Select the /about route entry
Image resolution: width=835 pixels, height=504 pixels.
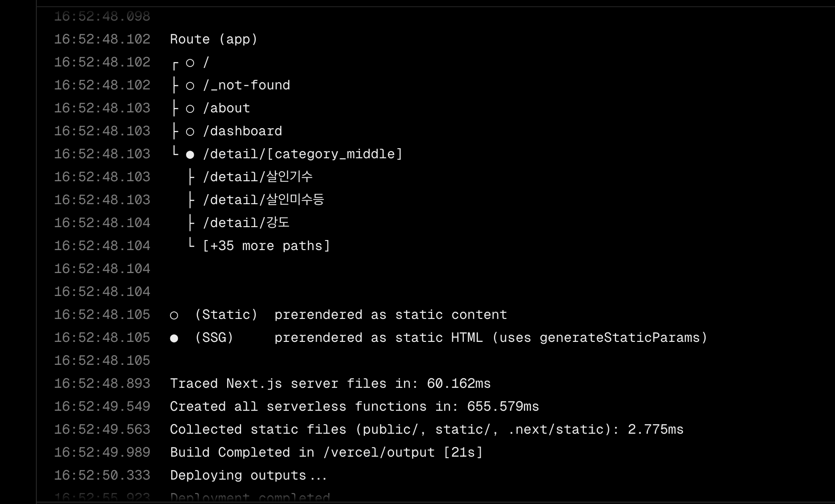coord(226,108)
